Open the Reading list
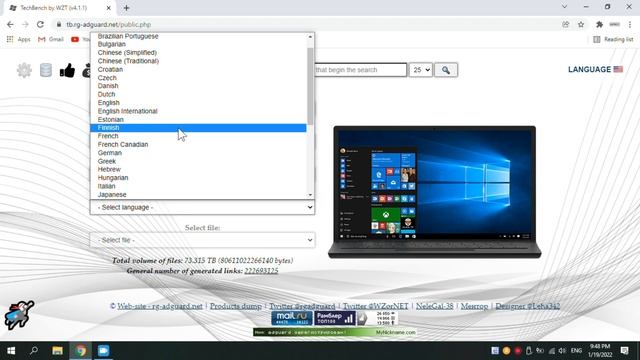Viewport: 640px width, 360px height. click(613, 39)
